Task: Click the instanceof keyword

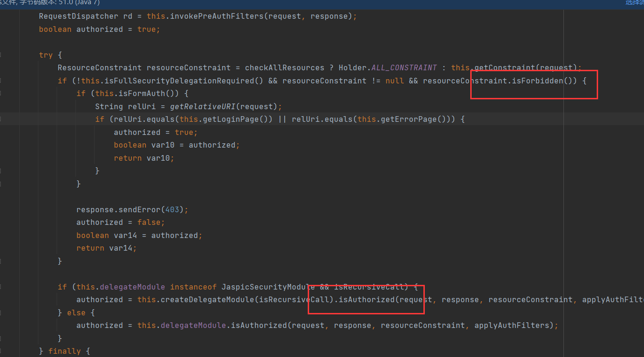Action: coord(193,287)
